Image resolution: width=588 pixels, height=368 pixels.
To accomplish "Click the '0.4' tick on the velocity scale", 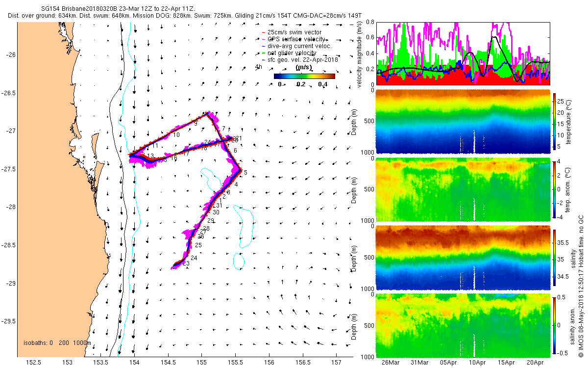I will (x=323, y=84).
